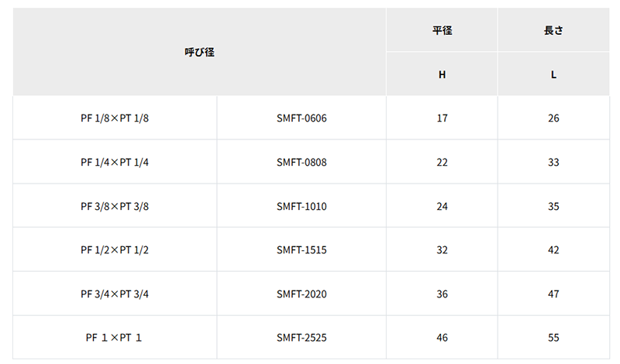
Task: Click the 呼び径 column header
Action: 199,52
